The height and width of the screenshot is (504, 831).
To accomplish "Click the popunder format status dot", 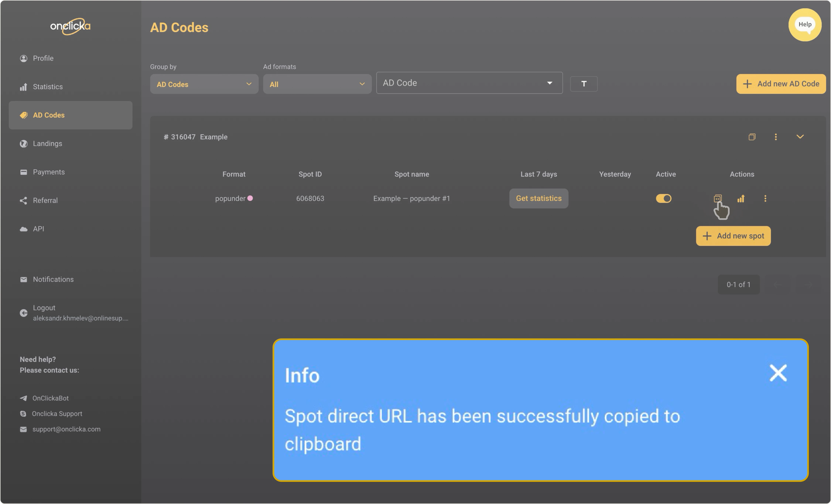I will pyautogui.click(x=250, y=199).
